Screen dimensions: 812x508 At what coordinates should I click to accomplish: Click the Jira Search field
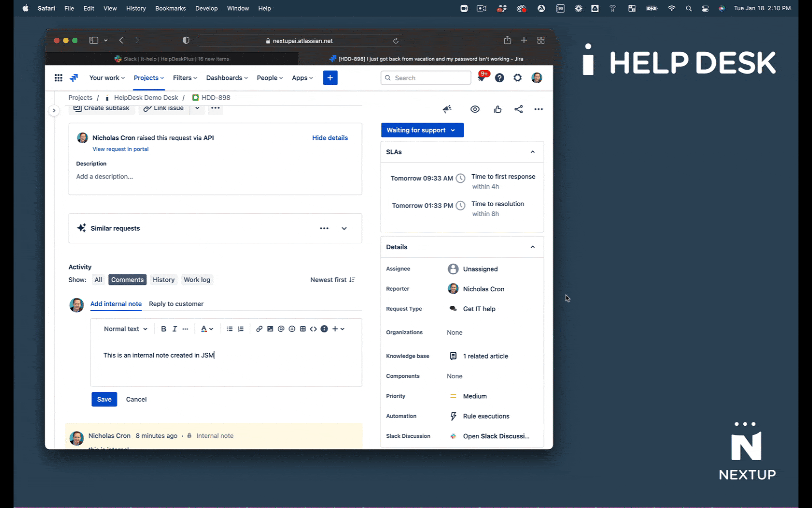pyautogui.click(x=426, y=78)
